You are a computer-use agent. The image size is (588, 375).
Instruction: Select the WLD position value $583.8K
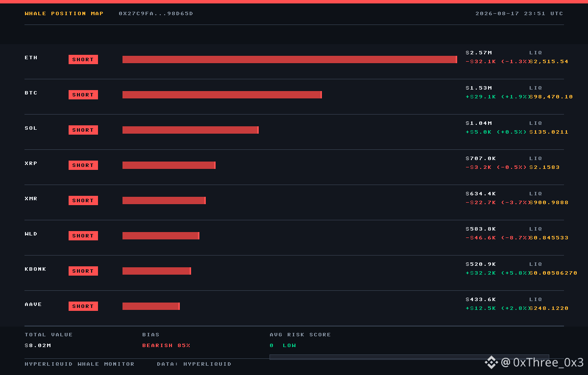481,229
